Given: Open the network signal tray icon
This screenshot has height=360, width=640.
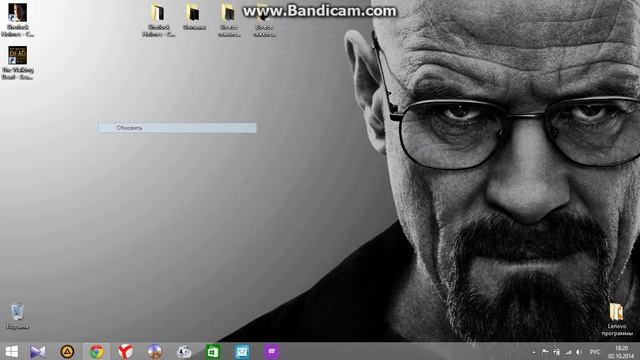Looking at the screenshot, I should tap(568, 352).
